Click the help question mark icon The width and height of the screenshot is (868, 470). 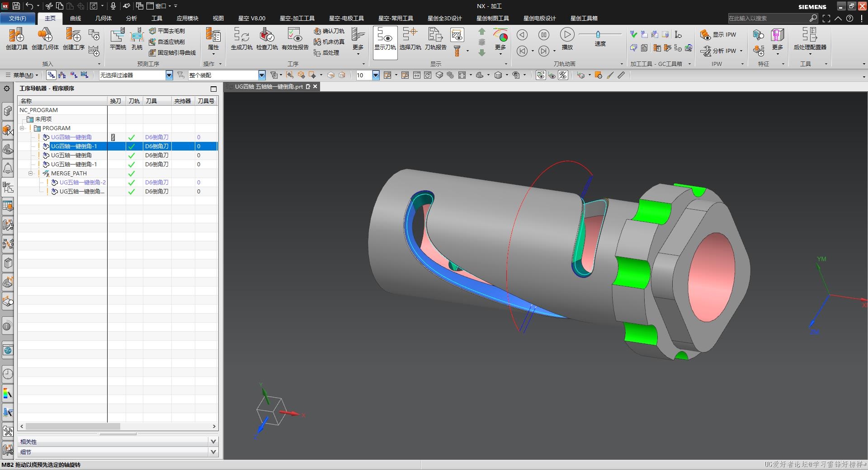(x=850, y=18)
